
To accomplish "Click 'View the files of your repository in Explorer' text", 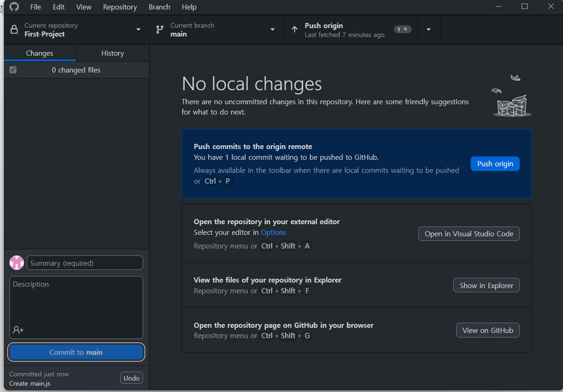I will [267, 280].
